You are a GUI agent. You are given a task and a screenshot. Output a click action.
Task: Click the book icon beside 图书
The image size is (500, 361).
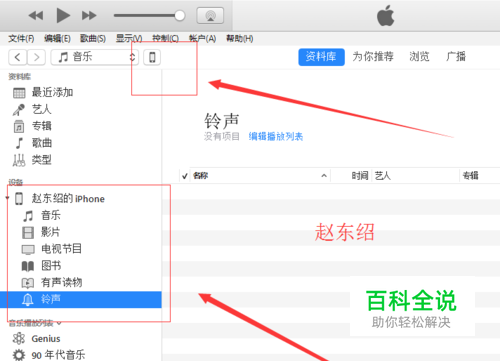[28, 266]
